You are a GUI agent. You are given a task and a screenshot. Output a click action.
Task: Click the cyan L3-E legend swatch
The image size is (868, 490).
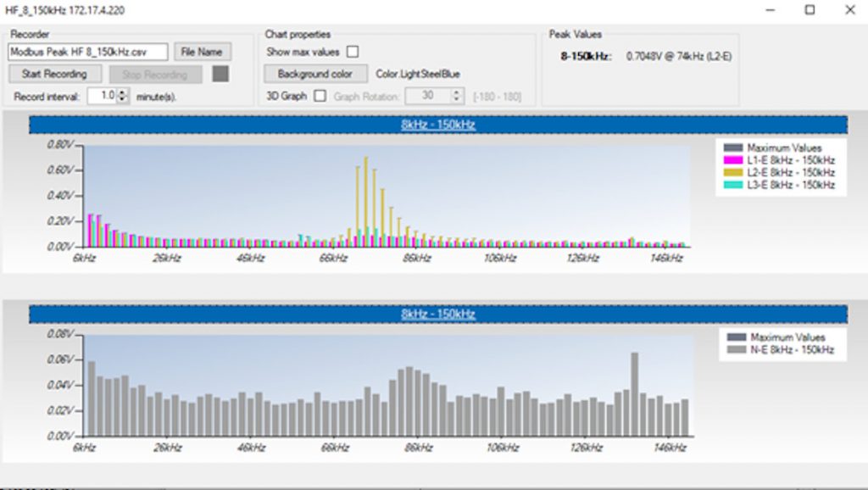pos(734,184)
